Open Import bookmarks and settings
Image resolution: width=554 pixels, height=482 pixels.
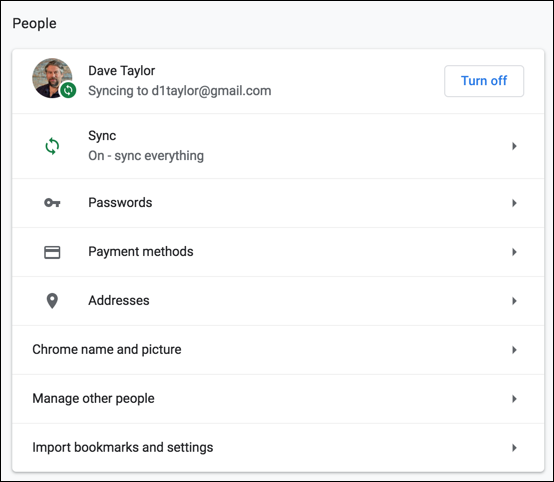click(278, 448)
